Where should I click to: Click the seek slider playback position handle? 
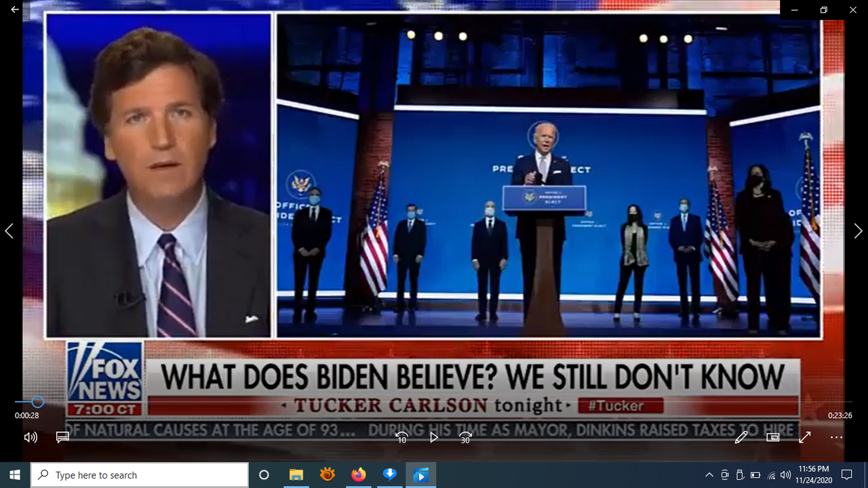[38, 402]
